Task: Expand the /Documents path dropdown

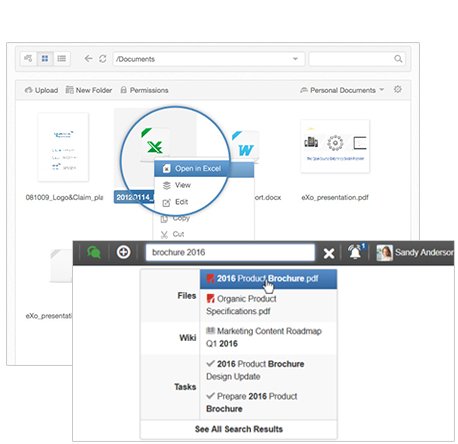Action: click(295, 59)
